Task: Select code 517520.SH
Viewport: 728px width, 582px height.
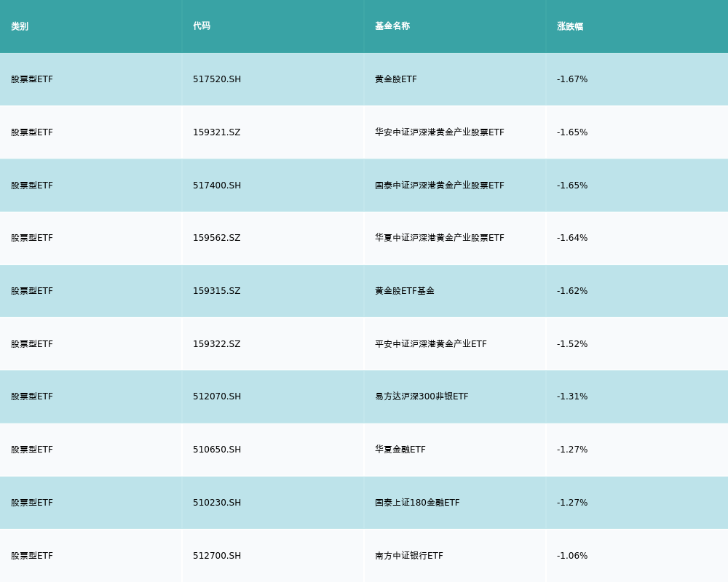Action: point(217,79)
